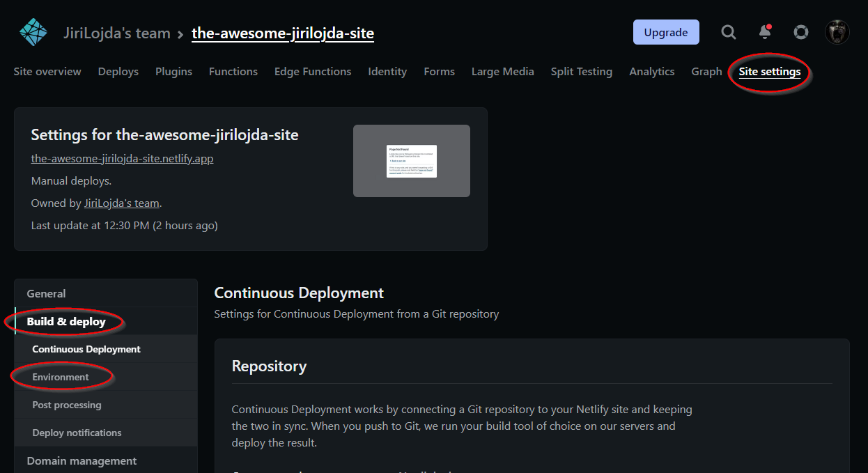Click the Upgrade button

coord(666,32)
